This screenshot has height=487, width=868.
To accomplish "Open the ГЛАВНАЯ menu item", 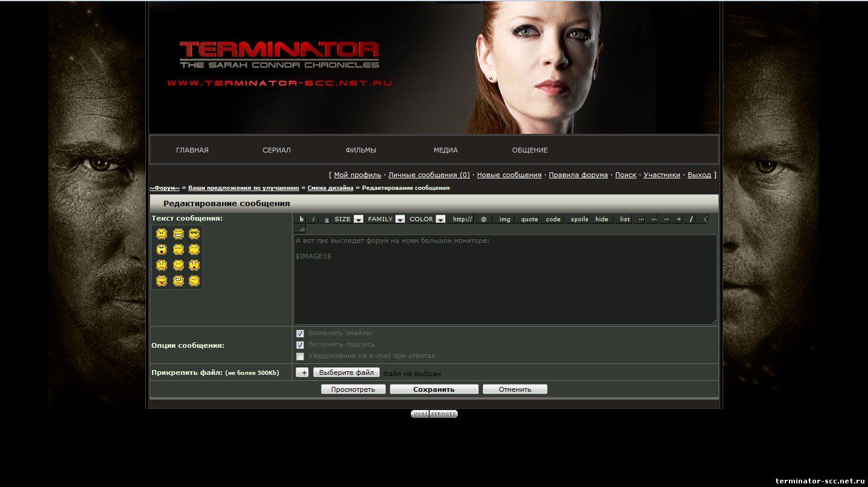I will 192,150.
